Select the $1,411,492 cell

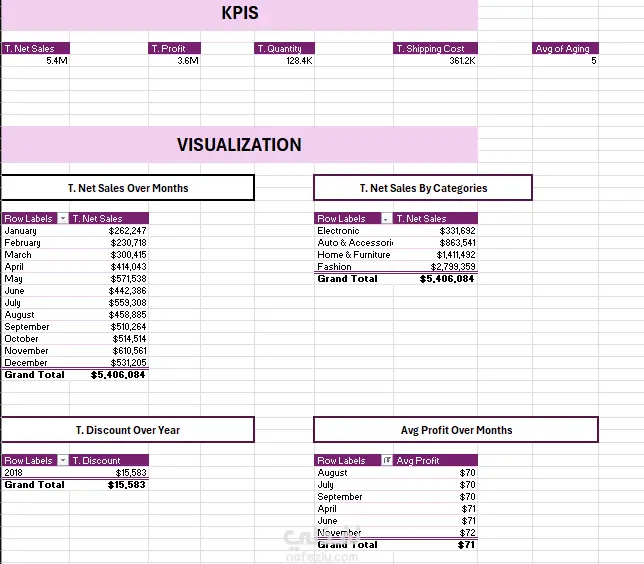[x=435, y=254]
